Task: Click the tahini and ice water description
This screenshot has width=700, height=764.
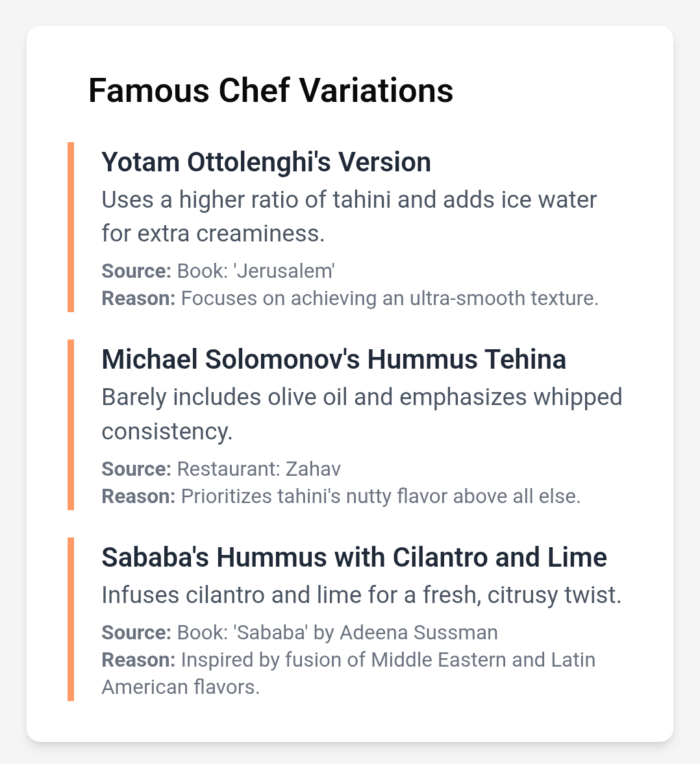Action: pyautogui.click(x=349, y=216)
